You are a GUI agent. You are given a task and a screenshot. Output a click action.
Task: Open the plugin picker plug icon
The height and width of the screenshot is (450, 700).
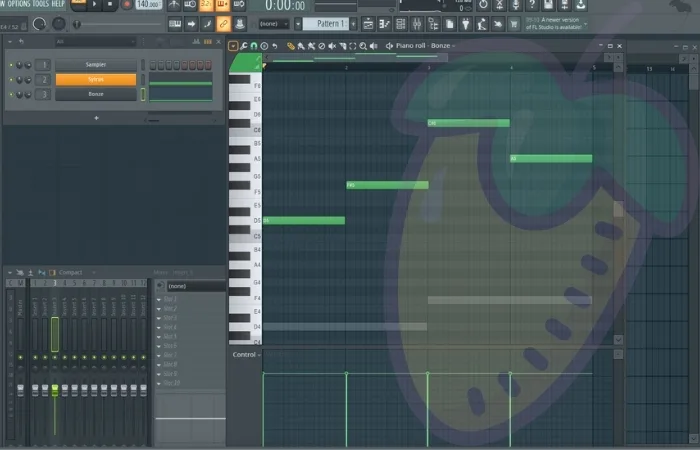(465, 24)
